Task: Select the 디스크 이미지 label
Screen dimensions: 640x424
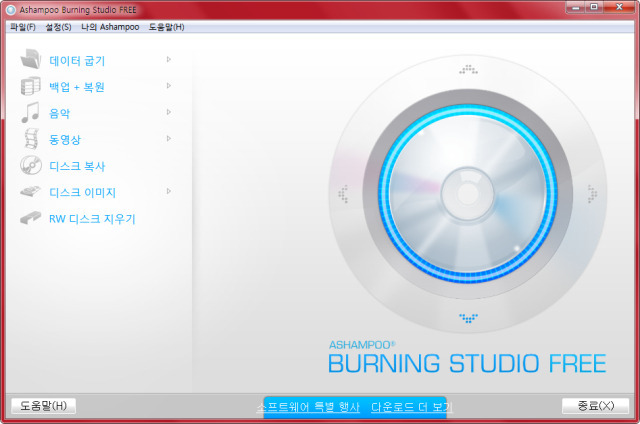Action: pos(82,192)
